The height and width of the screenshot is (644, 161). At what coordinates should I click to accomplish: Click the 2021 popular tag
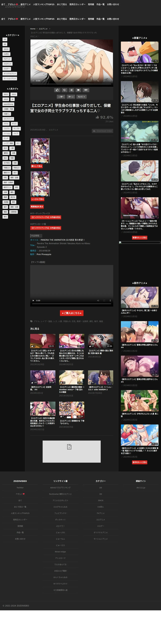[x=6, y=94]
